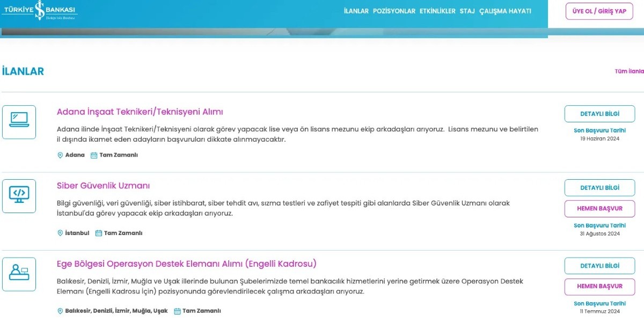Open the Tüm ilanlar link
Viewport: 644px width, 322px height.
[x=629, y=71]
